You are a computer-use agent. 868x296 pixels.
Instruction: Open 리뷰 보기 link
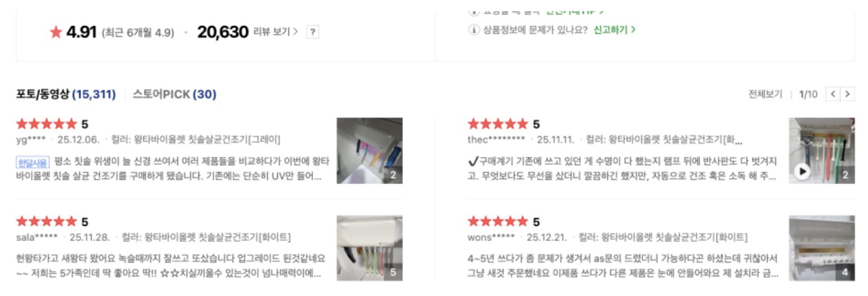click(x=275, y=32)
